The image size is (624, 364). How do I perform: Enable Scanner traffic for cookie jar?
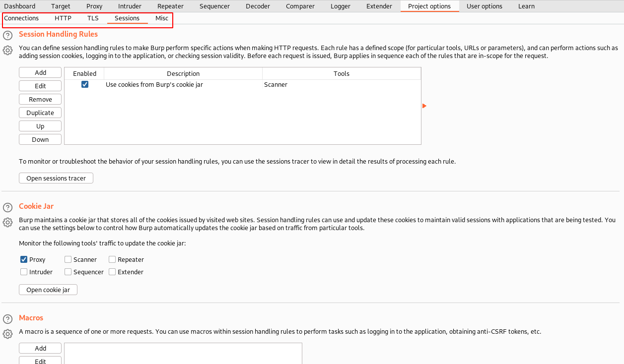pos(68,259)
